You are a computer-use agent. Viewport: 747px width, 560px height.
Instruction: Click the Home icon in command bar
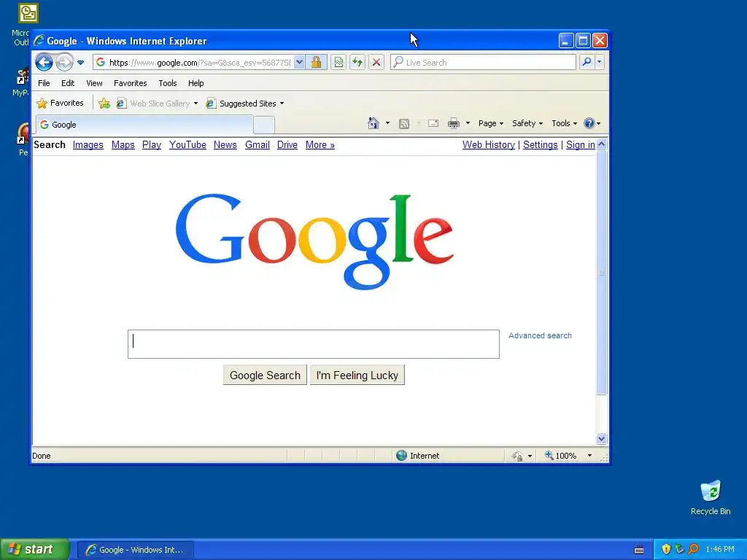coord(373,123)
